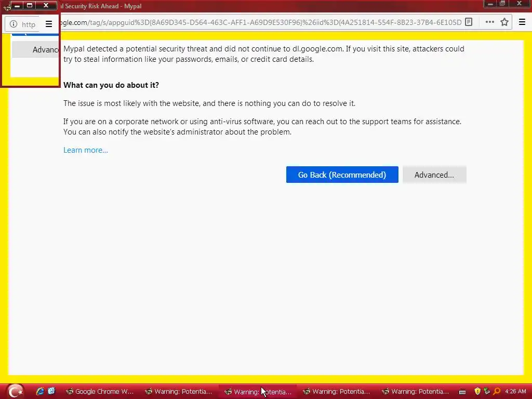Launch the second quick launch browser icon
The image size is (532, 399).
pyautogui.click(x=51, y=391)
